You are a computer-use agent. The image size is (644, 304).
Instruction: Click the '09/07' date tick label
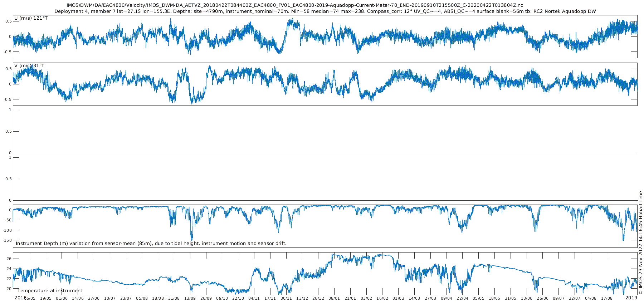(x=558, y=298)
